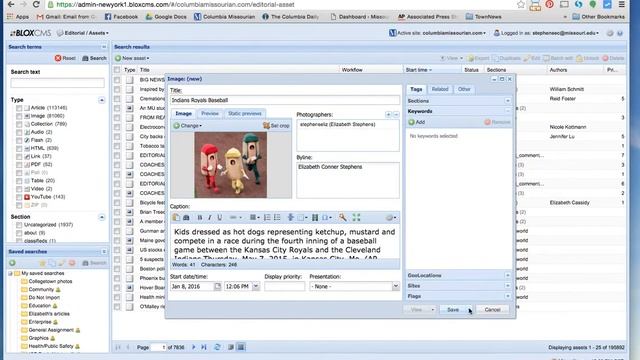Open calendar picker for start date
The height and width of the screenshot is (360, 640).
[x=218, y=287]
